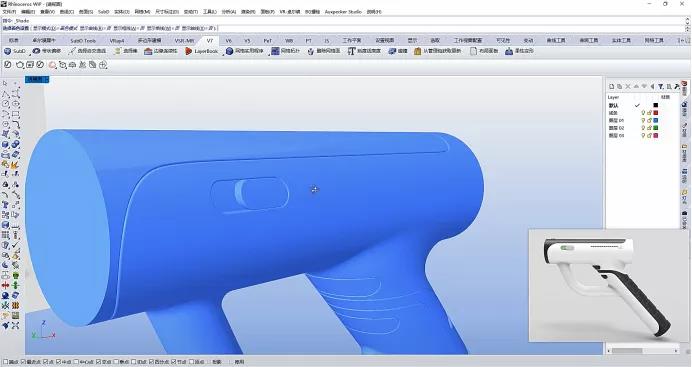Click the text object T icon
The image size is (692, 367).
(351, 51)
